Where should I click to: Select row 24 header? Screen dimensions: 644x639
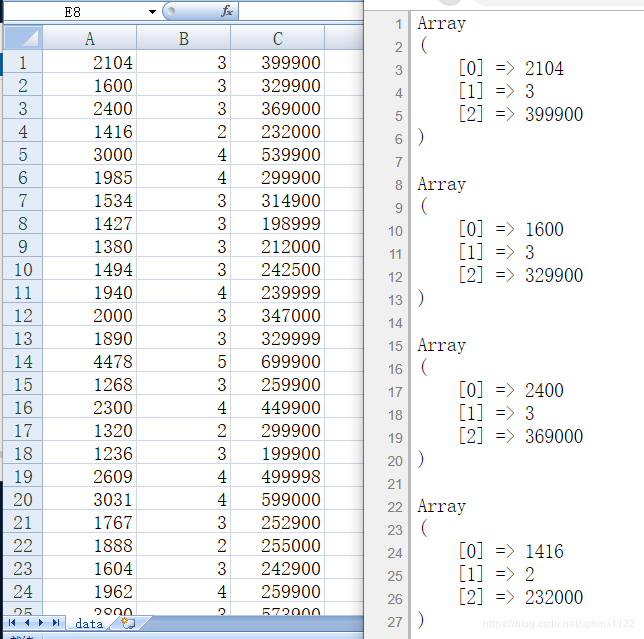pyautogui.click(x=23, y=591)
